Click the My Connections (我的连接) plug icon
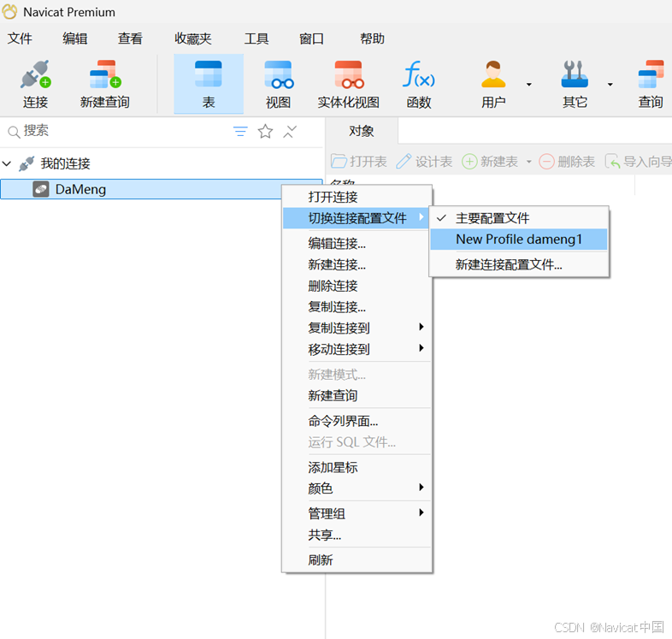The height and width of the screenshot is (639, 672). click(27, 164)
